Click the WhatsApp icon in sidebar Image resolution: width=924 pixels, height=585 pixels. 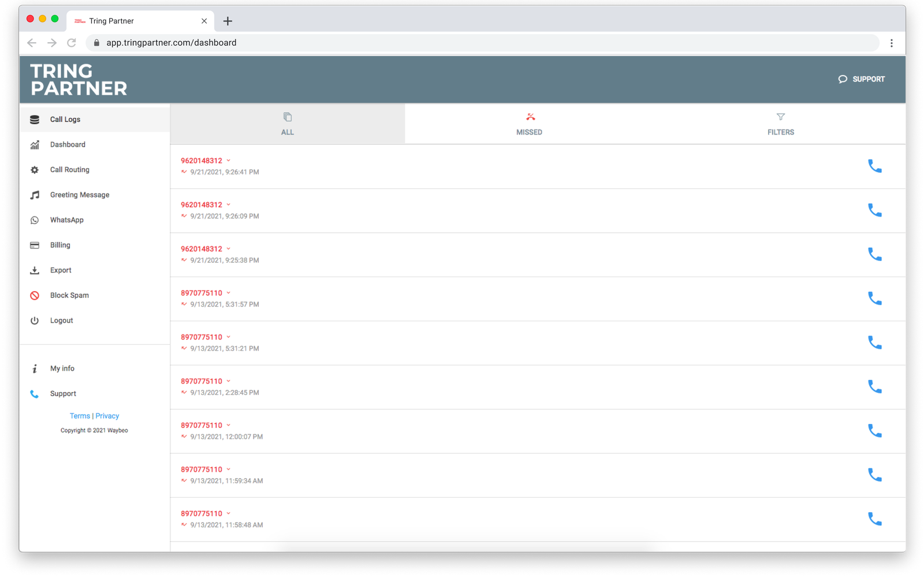(35, 220)
